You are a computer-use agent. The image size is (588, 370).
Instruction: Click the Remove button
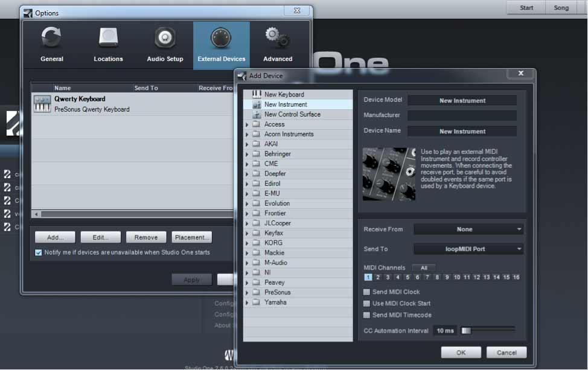[146, 237]
